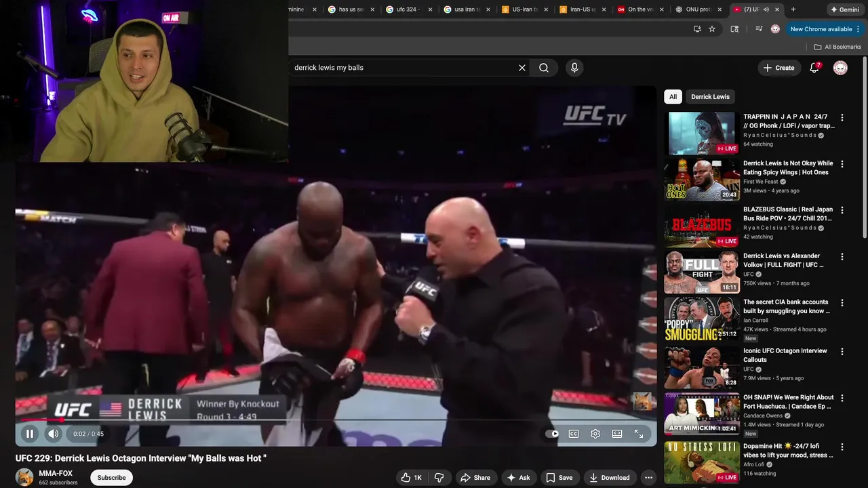
Task: Subscribe to MMA-FOX
Action: pyautogui.click(x=111, y=478)
